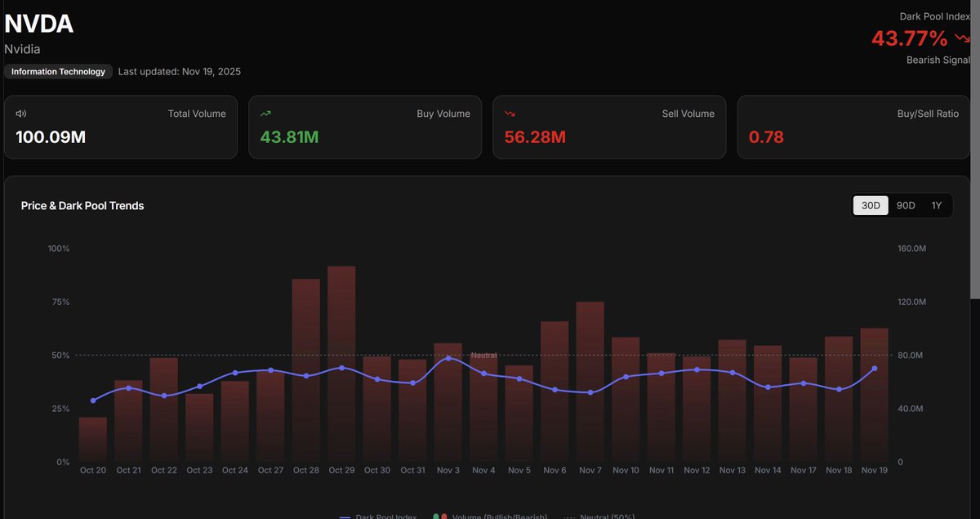Click the 40.0M right axis label
This screenshot has height=519, width=980.
911,409
